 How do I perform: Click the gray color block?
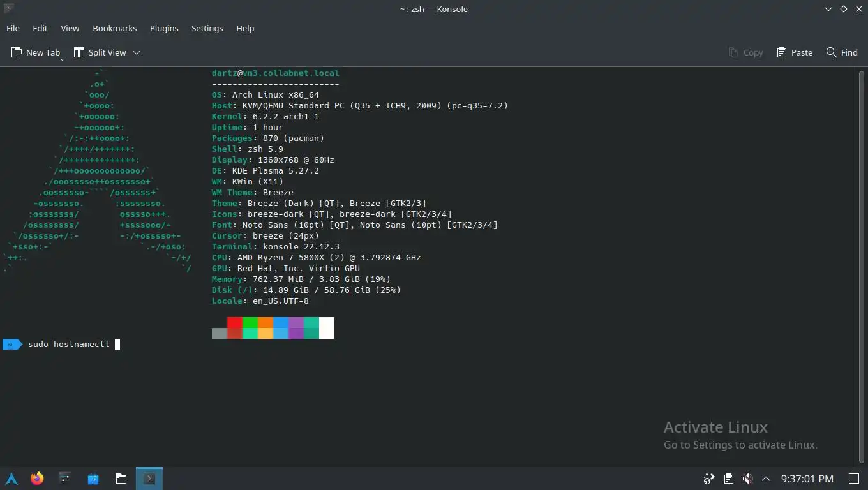[220, 333]
